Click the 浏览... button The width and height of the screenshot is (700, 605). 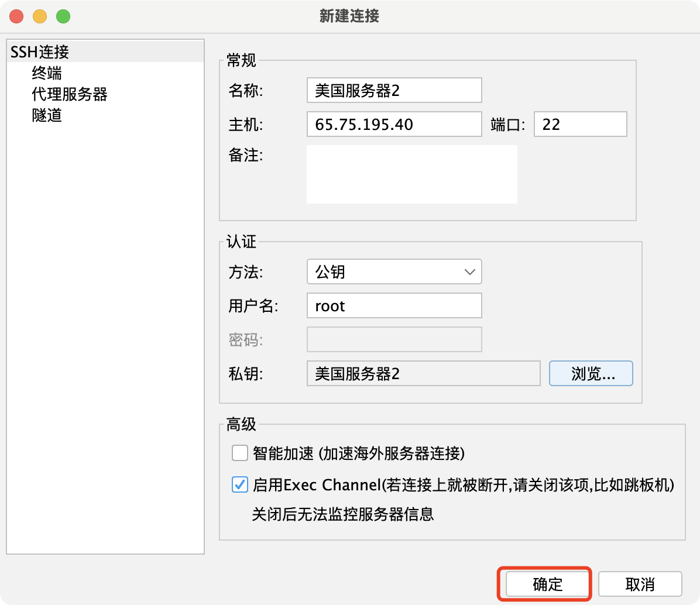(591, 373)
